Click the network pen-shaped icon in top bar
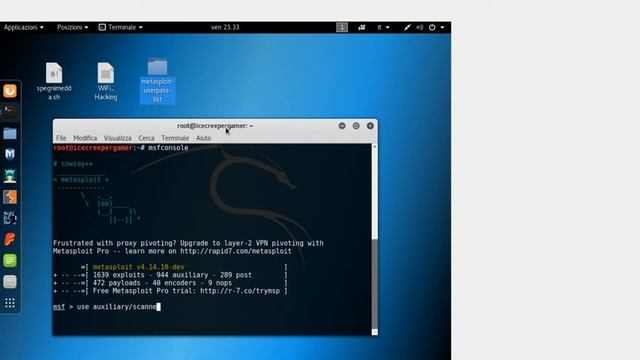 (x=407, y=27)
